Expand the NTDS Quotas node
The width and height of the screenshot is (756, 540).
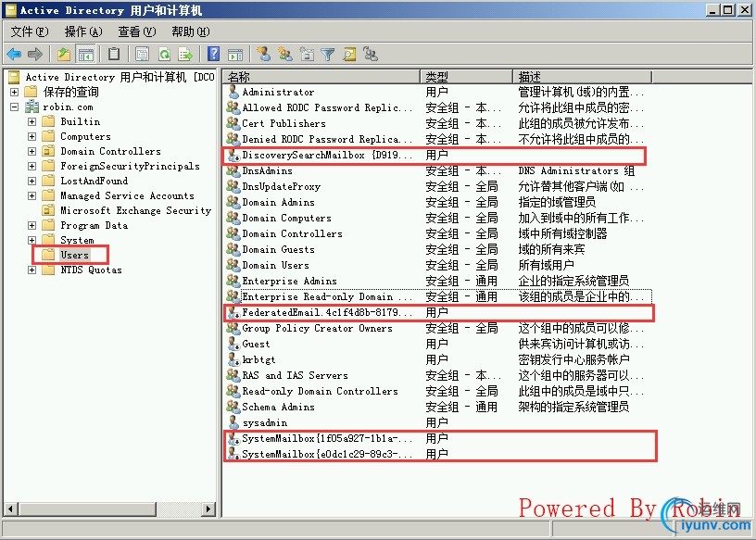[x=31, y=270]
